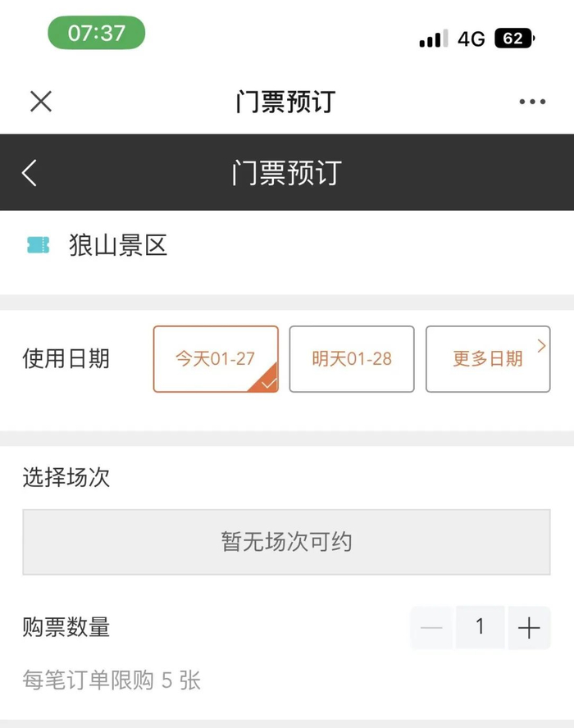The width and height of the screenshot is (574, 728).
Task: Tap the ticket quantity field showing 1
Action: coord(480,628)
